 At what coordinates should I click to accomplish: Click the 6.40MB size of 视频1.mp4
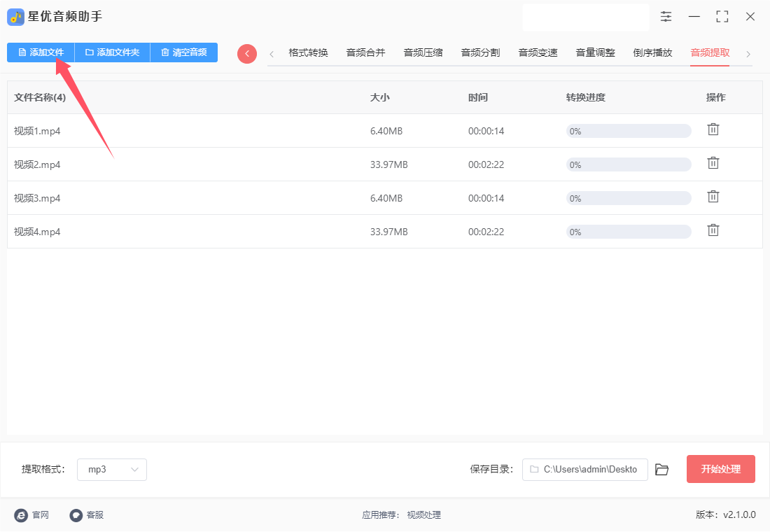pyautogui.click(x=386, y=131)
